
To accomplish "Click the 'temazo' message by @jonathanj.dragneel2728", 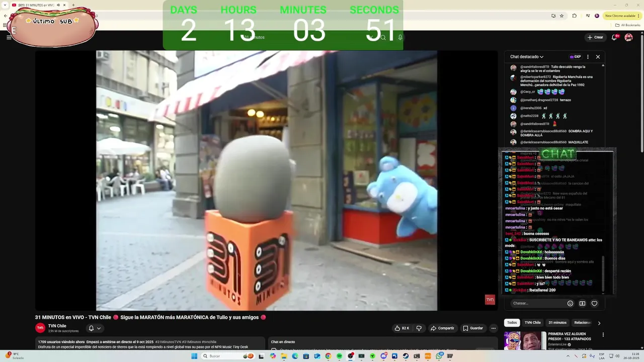I will (565, 100).
